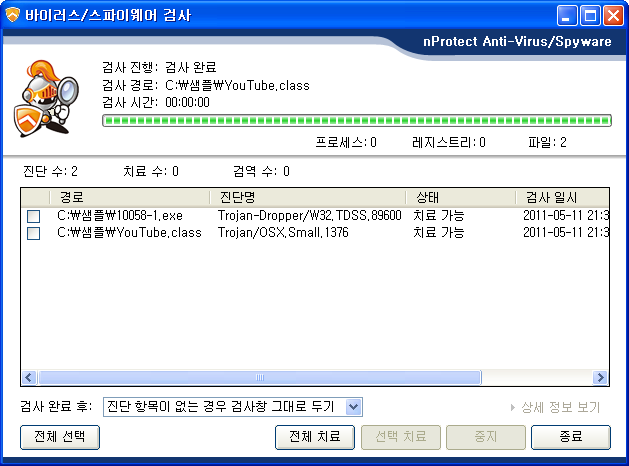The image size is (629, 466).
Task: Check the box for 10058-1.exe
Action: pos(34,216)
